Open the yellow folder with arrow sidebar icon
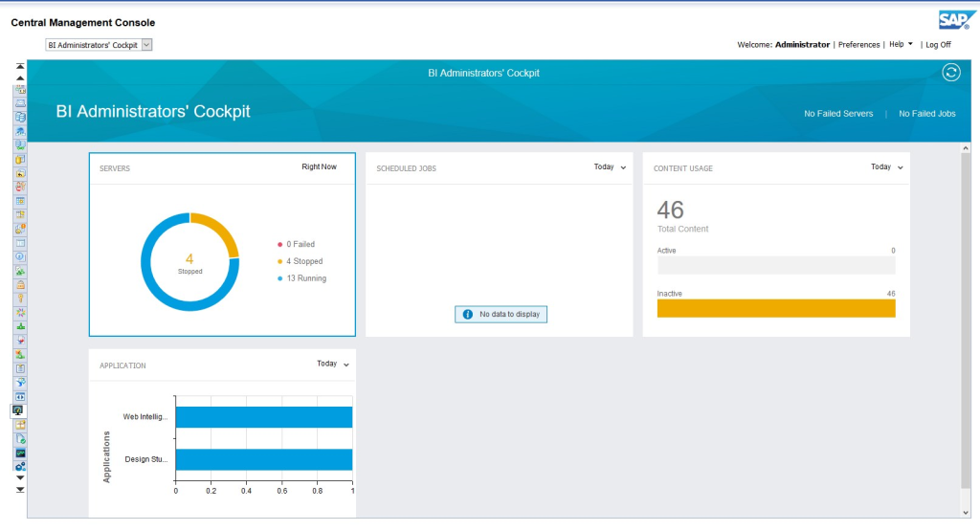This screenshot has height=531, width=980. click(x=21, y=173)
